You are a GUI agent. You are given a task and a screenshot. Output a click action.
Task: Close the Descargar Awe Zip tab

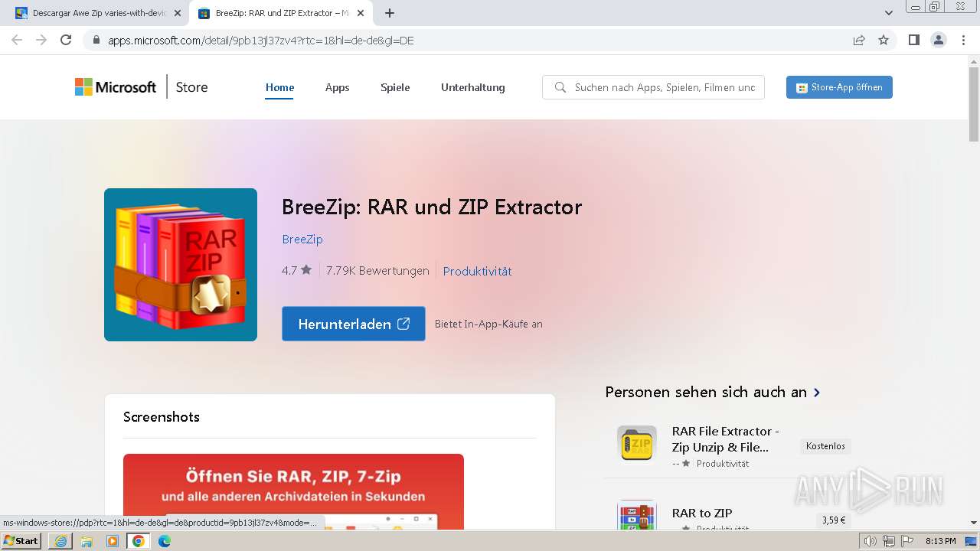point(178,13)
